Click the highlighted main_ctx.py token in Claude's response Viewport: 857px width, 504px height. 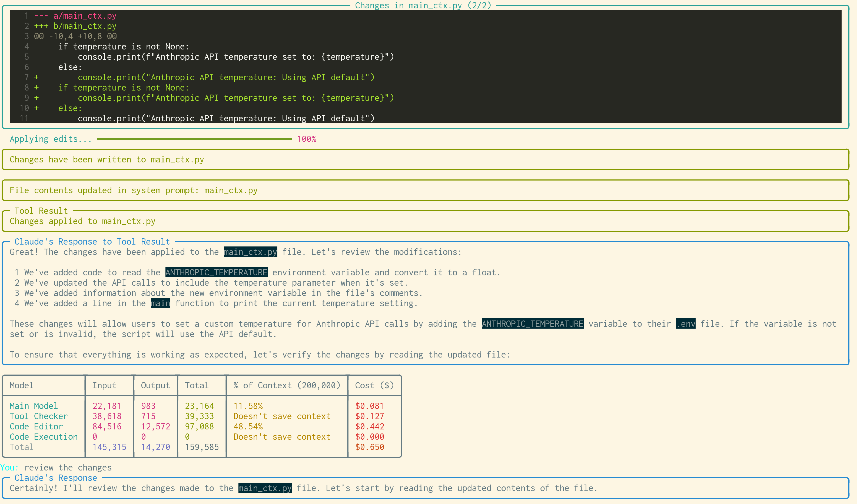pyautogui.click(x=250, y=252)
